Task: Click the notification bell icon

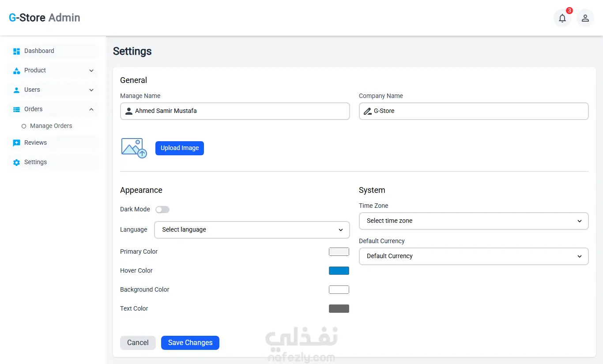Action: (x=562, y=18)
